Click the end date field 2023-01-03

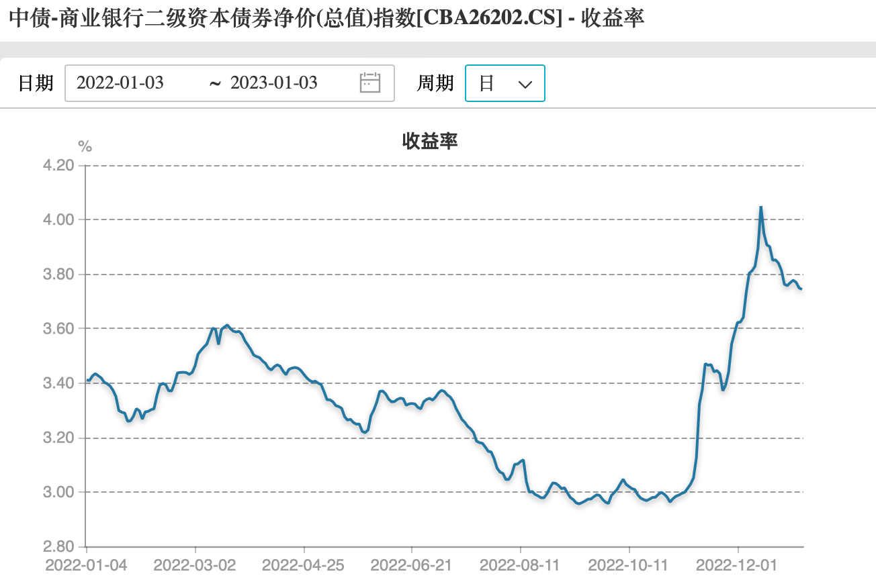point(273,83)
